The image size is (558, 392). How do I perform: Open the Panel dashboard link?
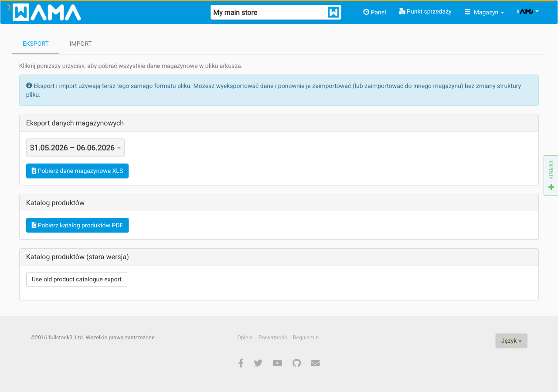coord(374,12)
